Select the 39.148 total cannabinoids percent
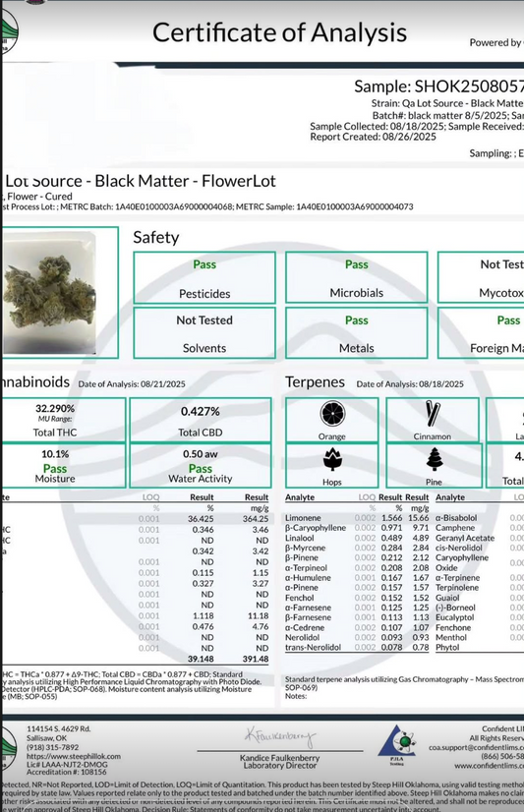Screen dimensions: 524x812 201,660
